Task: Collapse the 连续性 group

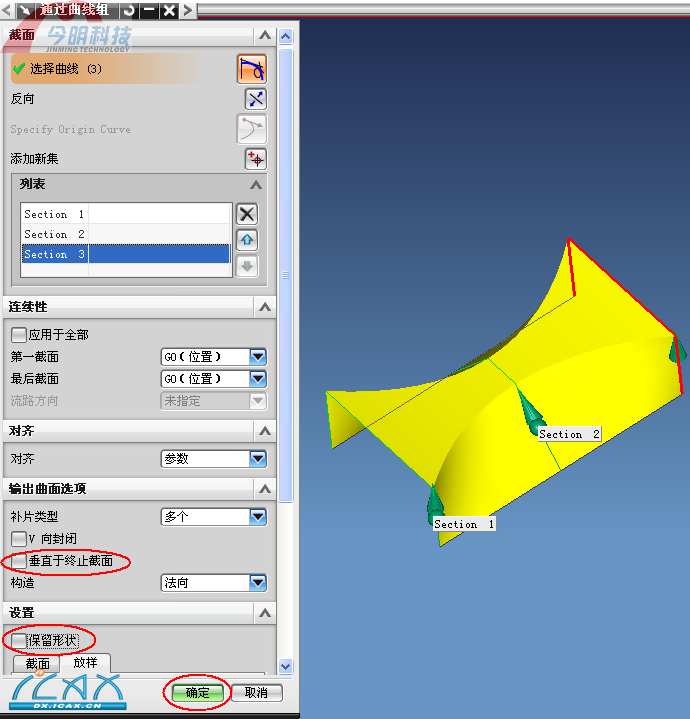Action: point(265,307)
